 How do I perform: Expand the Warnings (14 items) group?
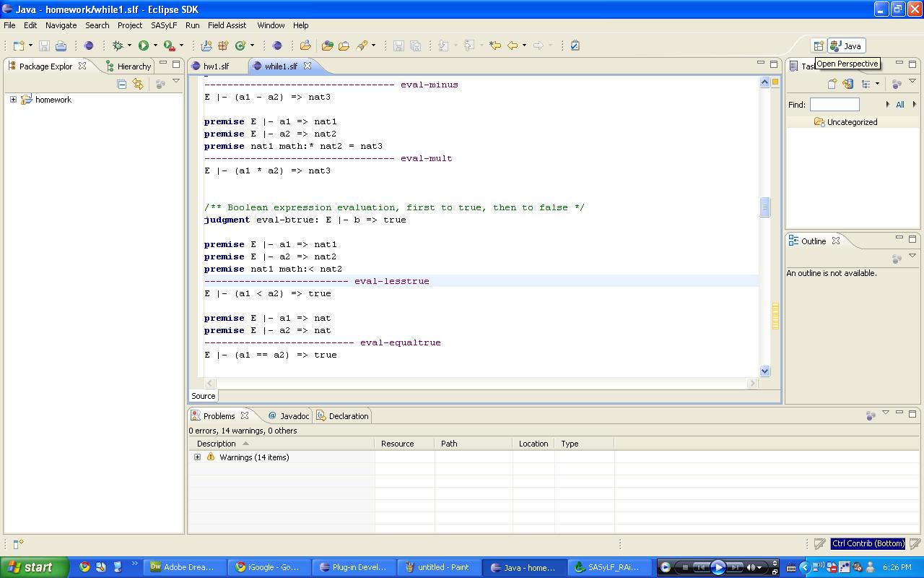pos(197,457)
